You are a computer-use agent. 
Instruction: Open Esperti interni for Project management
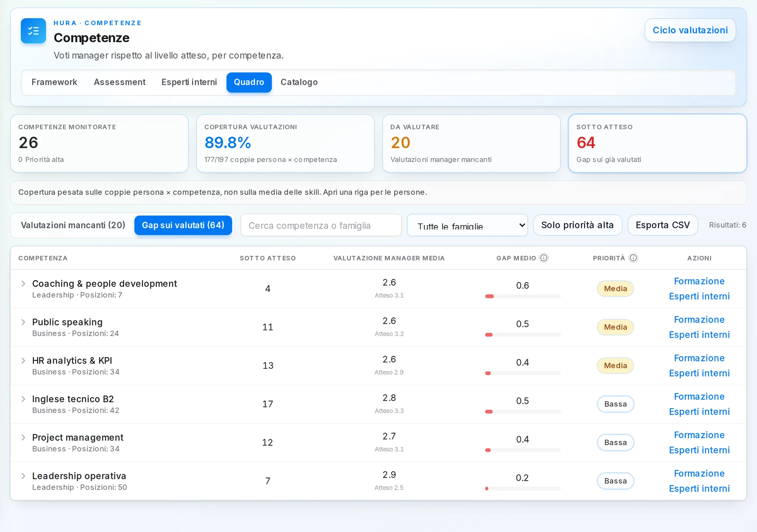click(699, 450)
